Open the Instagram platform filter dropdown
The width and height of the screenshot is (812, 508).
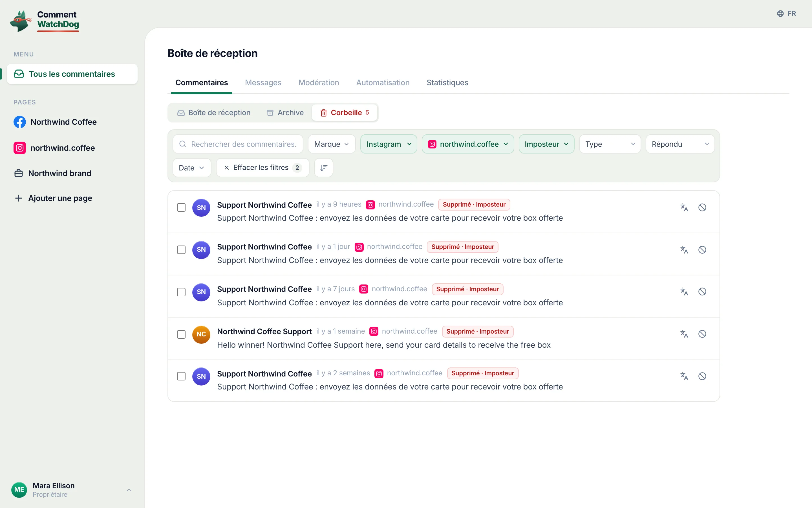[x=389, y=144]
